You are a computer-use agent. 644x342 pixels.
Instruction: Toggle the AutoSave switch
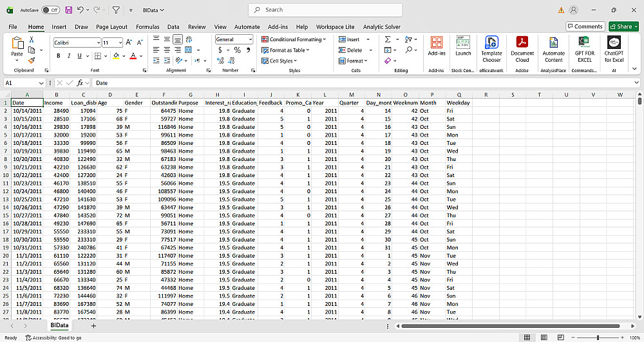[51, 10]
